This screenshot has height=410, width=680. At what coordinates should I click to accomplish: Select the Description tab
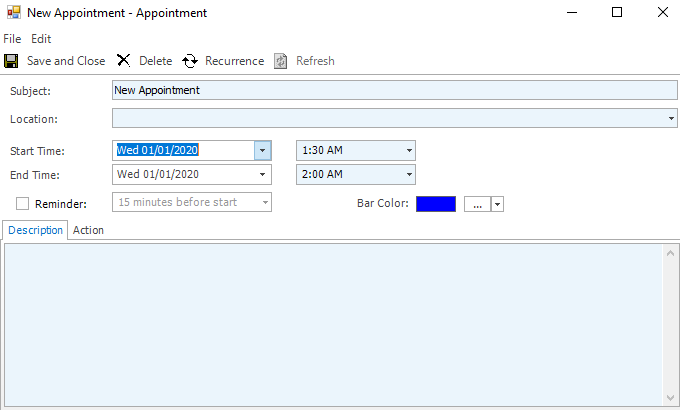(35, 230)
